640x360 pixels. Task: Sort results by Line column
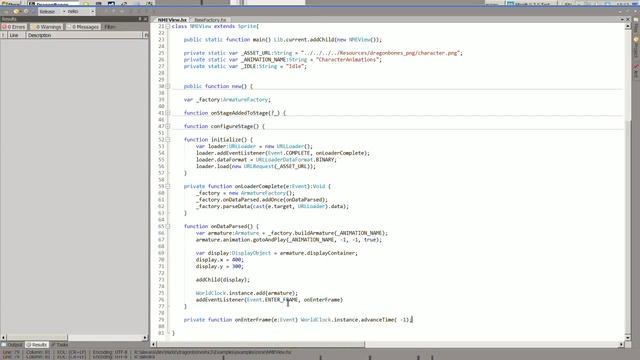coord(16,36)
